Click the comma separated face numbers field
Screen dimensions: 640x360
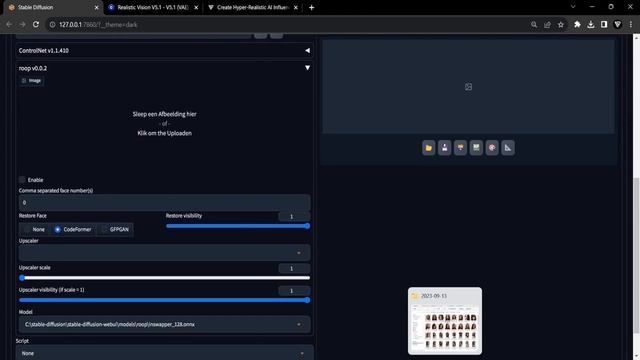pyautogui.click(x=164, y=202)
